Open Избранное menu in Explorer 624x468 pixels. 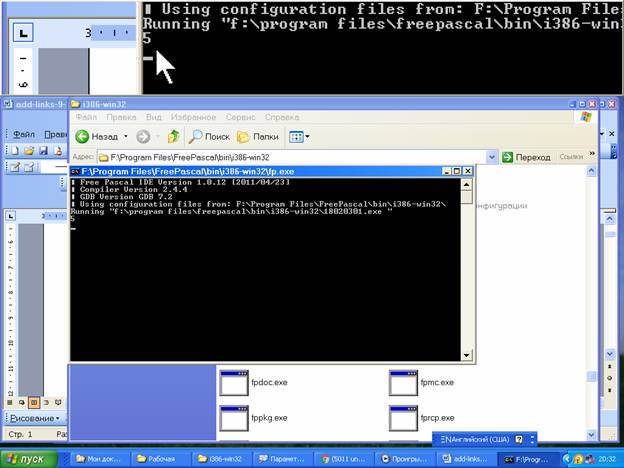193,117
